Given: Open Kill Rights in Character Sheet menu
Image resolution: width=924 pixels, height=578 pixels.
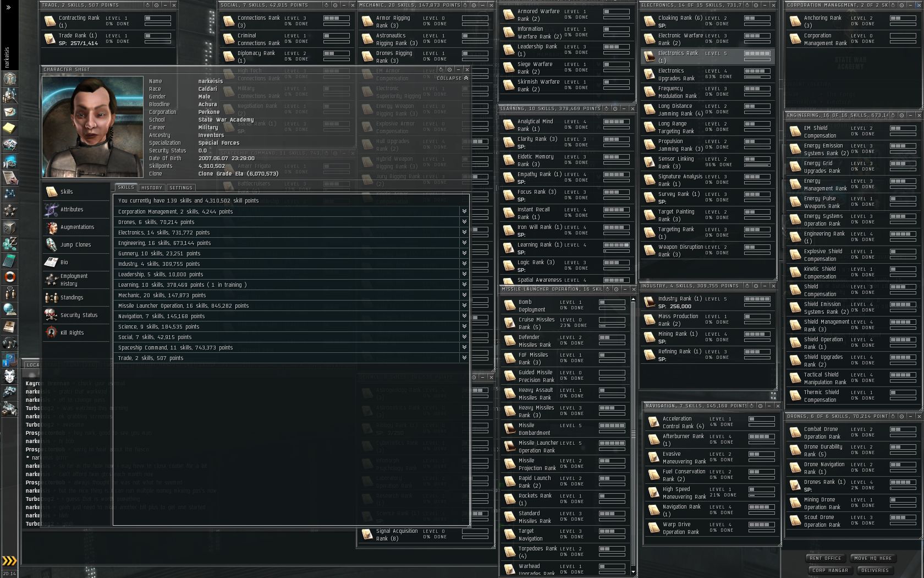Looking at the screenshot, I should [x=76, y=332].
